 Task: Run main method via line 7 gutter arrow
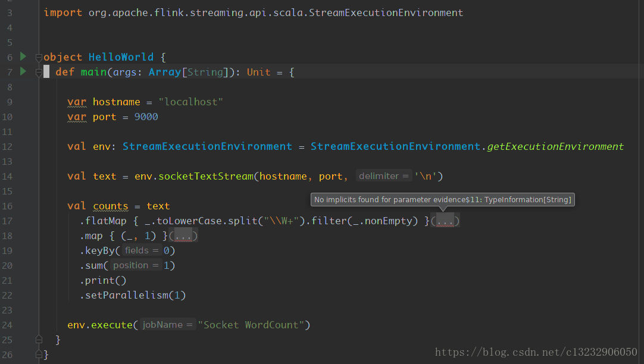[23, 71]
